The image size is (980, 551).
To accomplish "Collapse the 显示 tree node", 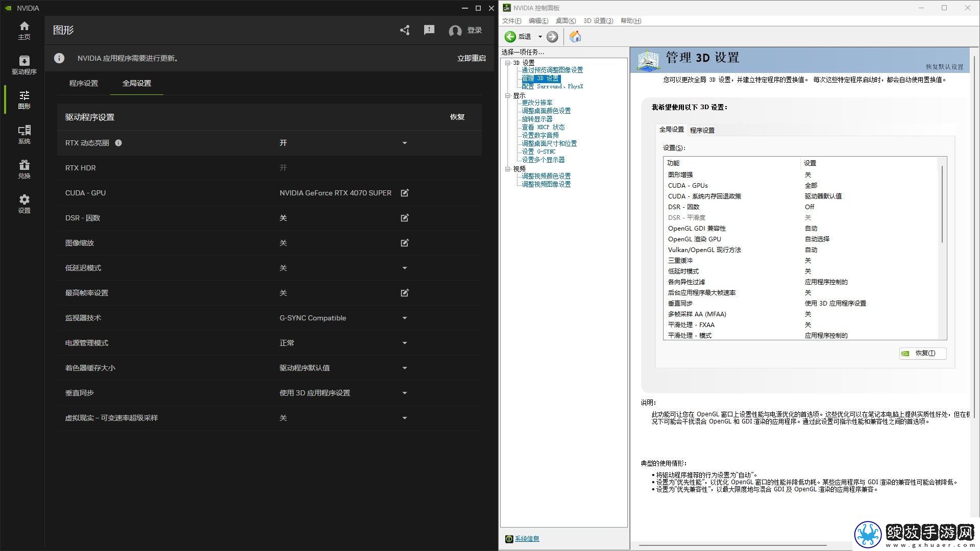I will [508, 96].
